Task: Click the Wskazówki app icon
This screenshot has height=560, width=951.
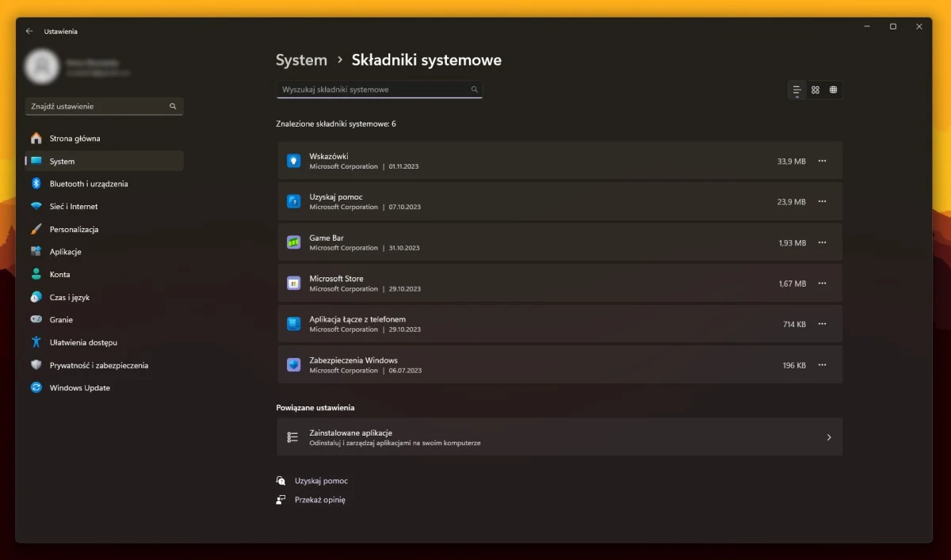Action: click(x=293, y=161)
